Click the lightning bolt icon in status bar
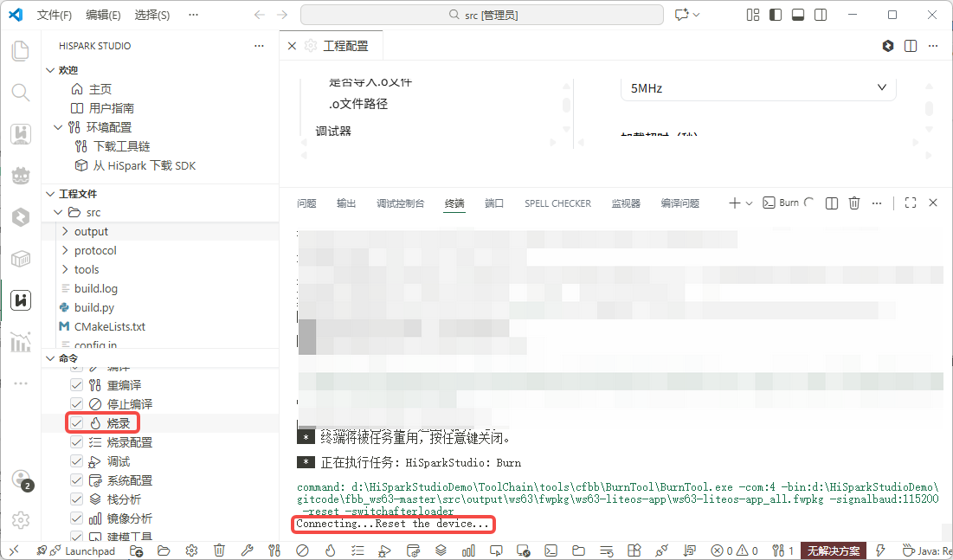This screenshot has height=560, width=953. point(880,550)
